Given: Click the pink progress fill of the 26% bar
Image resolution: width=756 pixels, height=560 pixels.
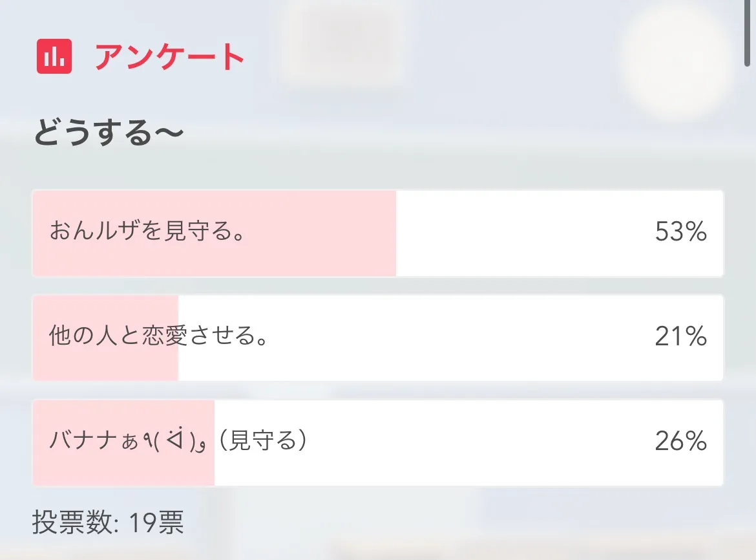Looking at the screenshot, I should click(x=123, y=470).
